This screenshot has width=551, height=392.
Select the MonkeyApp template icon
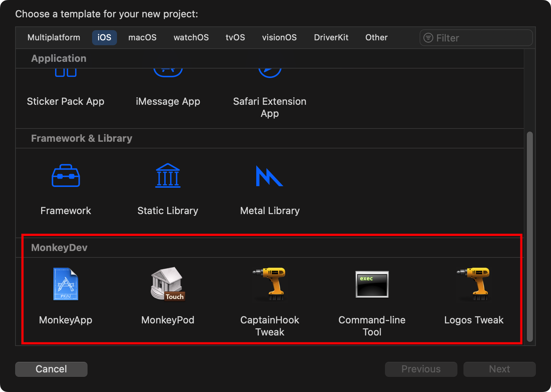pyautogui.click(x=66, y=284)
